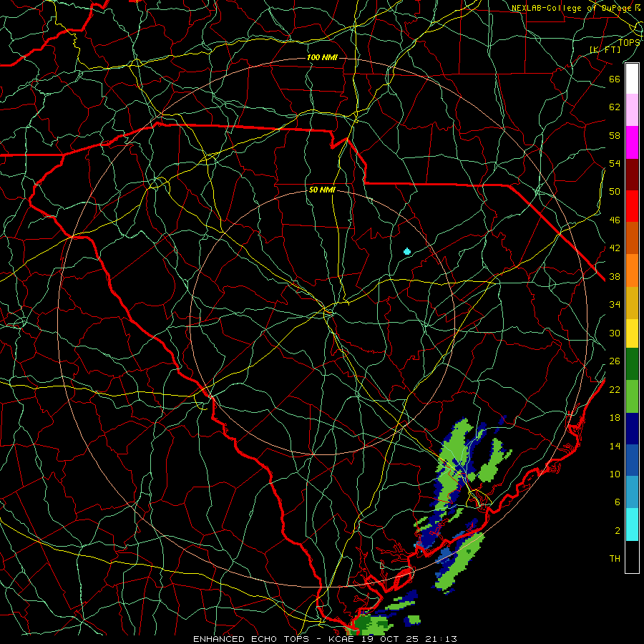Click the 2 legend value
The image size is (644, 644).
618,531
